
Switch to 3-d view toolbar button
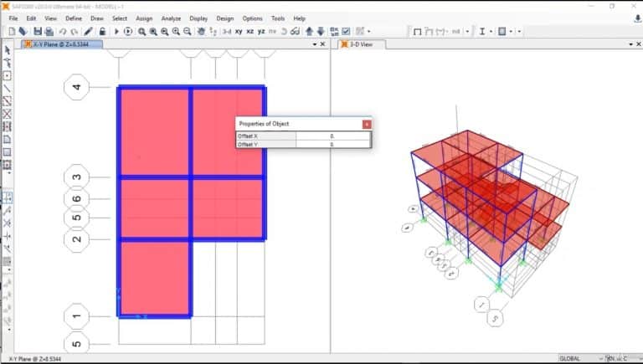[226, 31]
